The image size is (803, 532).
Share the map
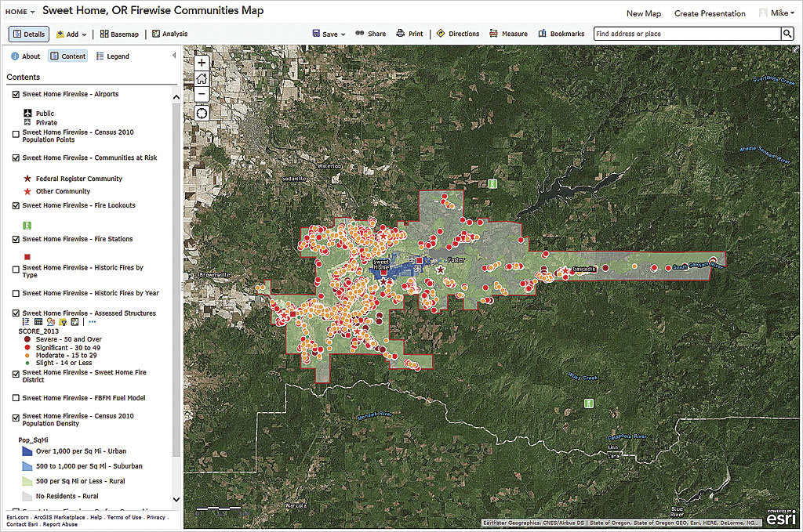coord(371,34)
